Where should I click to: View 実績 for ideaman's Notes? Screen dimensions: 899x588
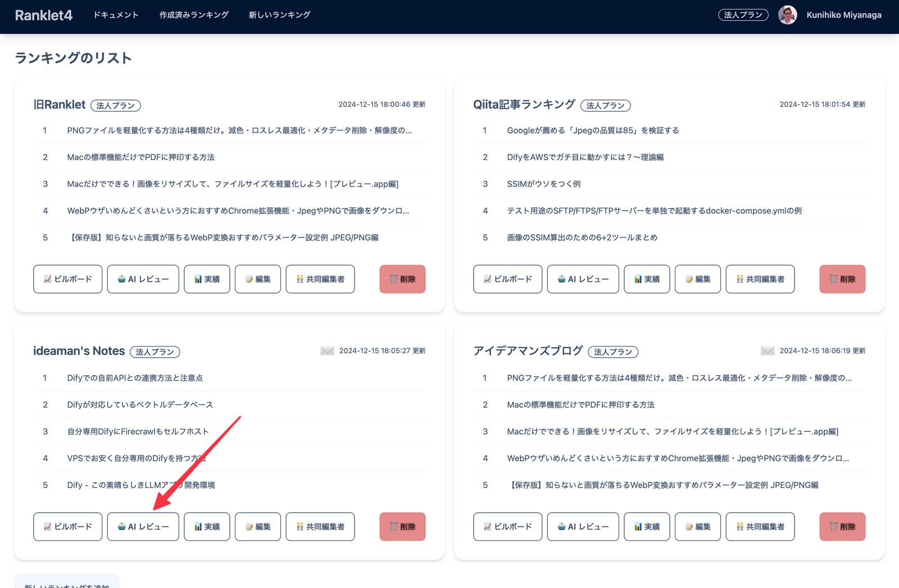207,527
